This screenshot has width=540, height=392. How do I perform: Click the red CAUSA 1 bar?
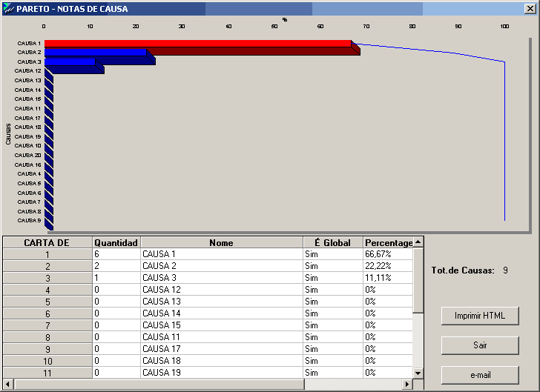point(197,44)
